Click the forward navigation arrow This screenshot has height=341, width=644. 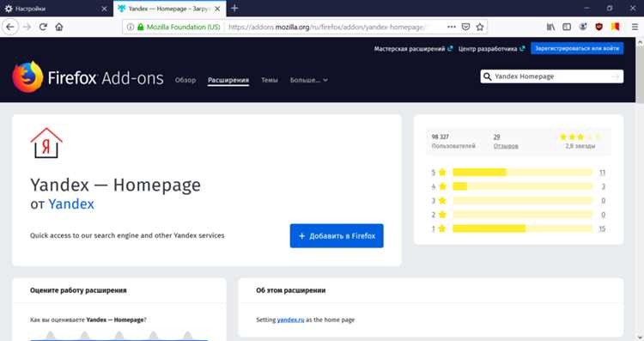[27, 27]
